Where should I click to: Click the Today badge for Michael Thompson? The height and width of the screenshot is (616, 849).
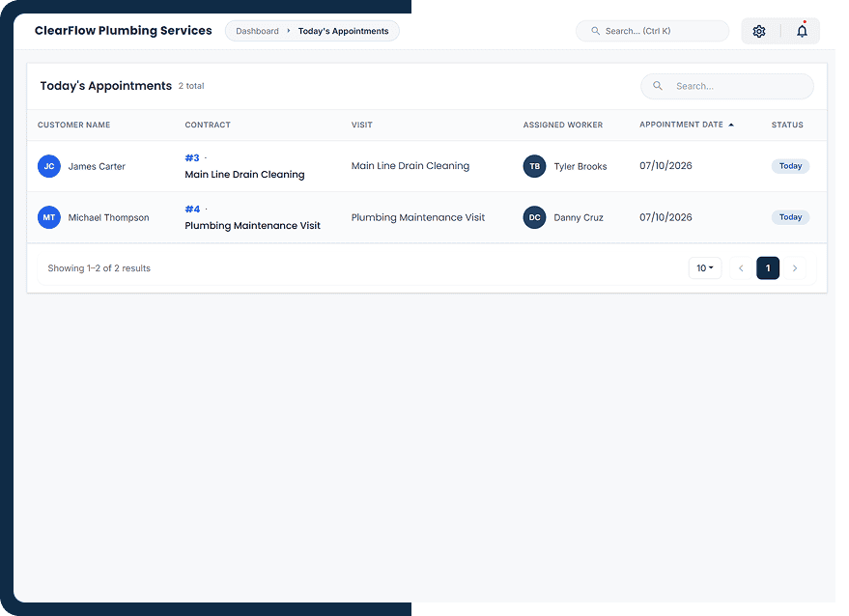790,217
